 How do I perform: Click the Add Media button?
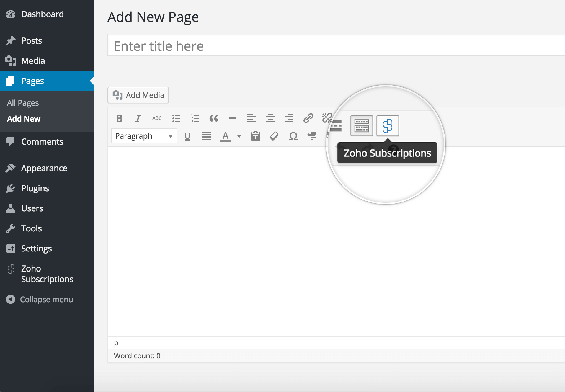[x=138, y=95]
